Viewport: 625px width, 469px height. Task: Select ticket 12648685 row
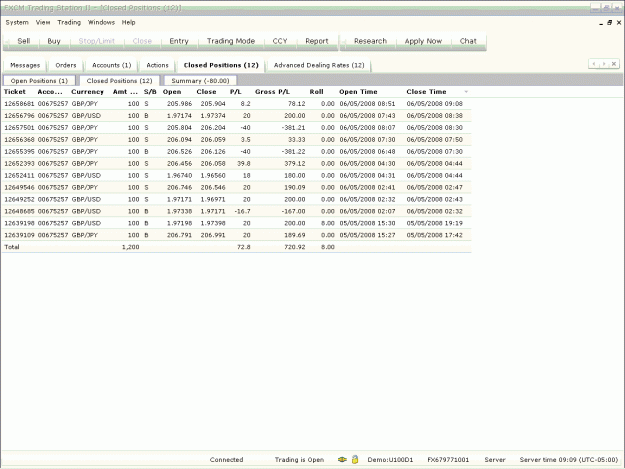click(x=236, y=211)
